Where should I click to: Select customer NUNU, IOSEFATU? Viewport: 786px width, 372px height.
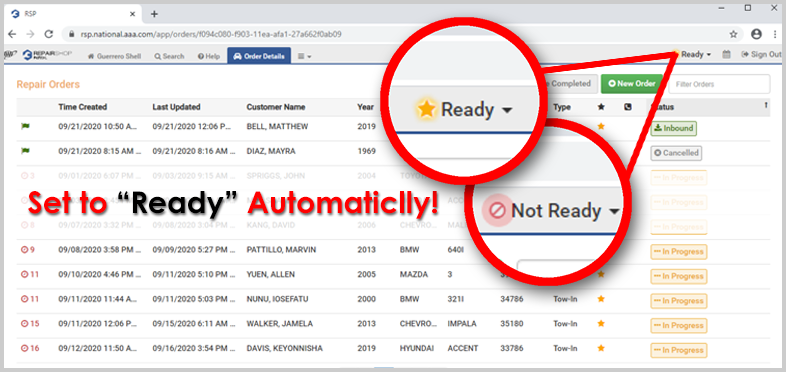coord(277,299)
